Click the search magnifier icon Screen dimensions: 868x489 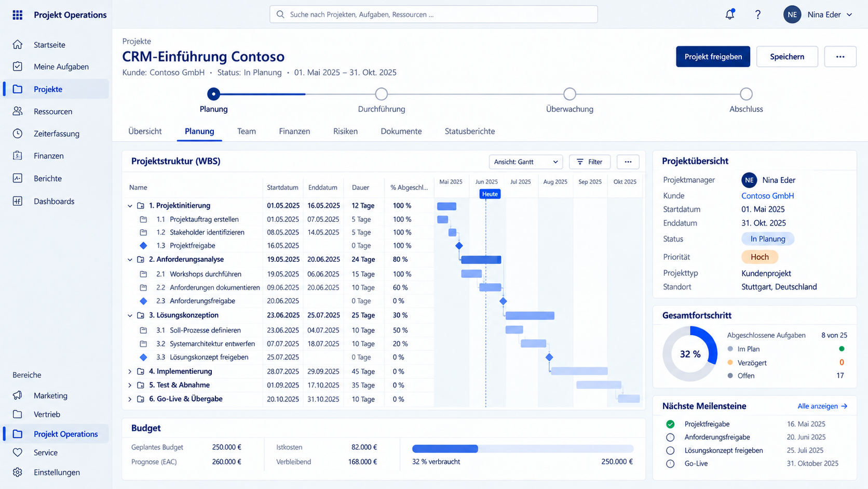click(280, 15)
